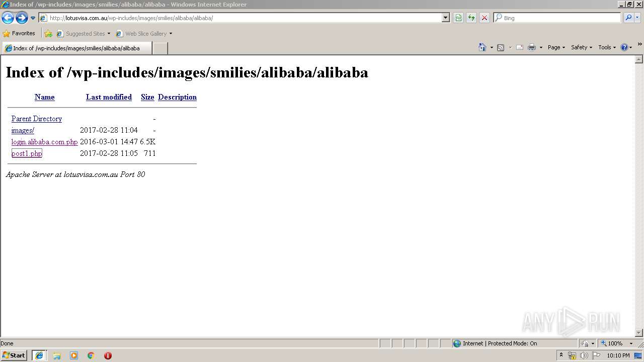Click Internet Explorer taskbar icon
644x362 pixels.
[x=39, y=355]
